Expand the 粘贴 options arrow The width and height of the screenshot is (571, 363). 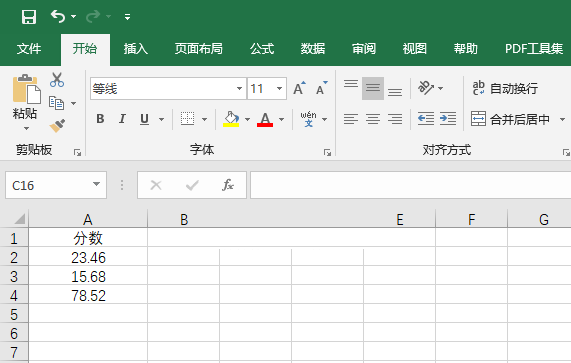tap(26, 129)
